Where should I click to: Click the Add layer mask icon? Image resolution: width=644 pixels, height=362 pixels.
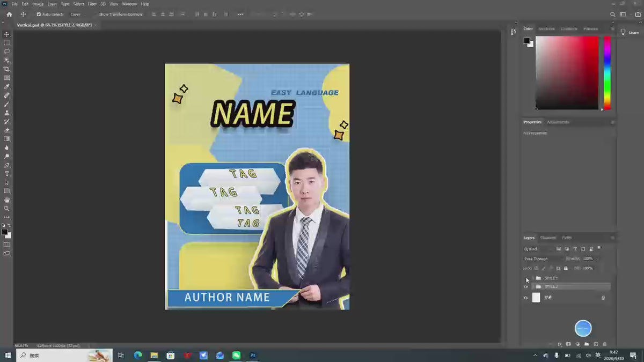568,344
